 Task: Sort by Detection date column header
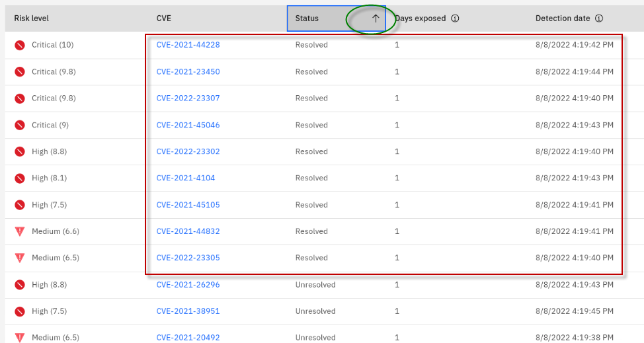coord(562,19)
